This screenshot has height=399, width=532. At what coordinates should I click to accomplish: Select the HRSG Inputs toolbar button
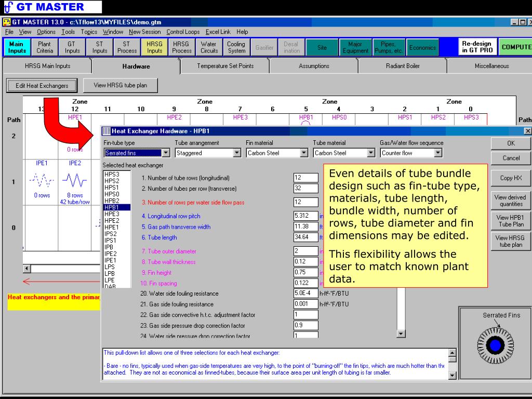pos(154,47)
